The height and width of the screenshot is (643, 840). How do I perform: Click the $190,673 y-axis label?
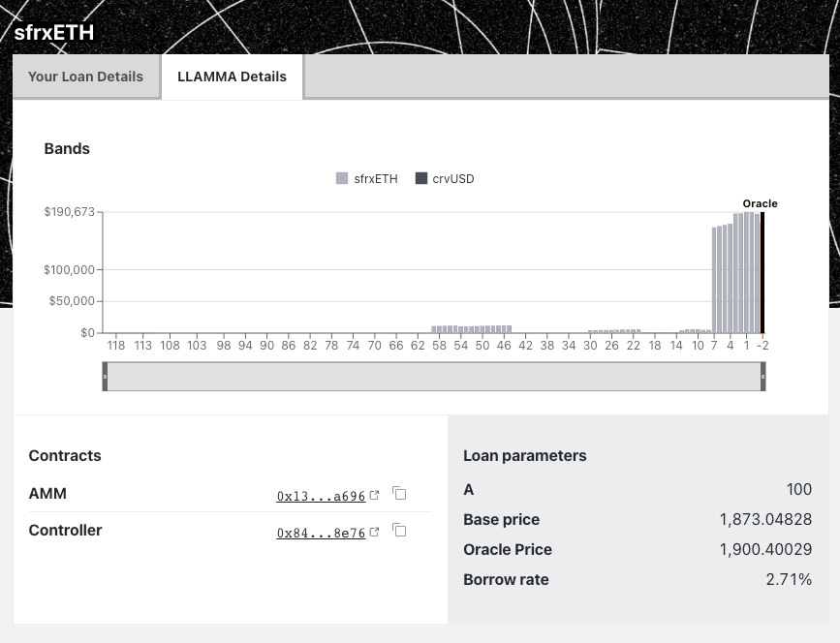[x=69, y=212]
